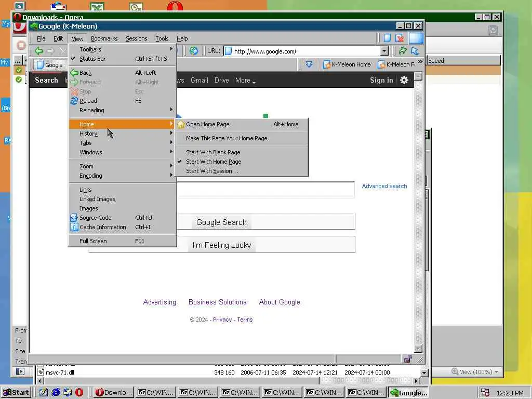This screenshot has height=399, width=532.
Task: Expand the Tabs submenu
Action: coord(122,143)
